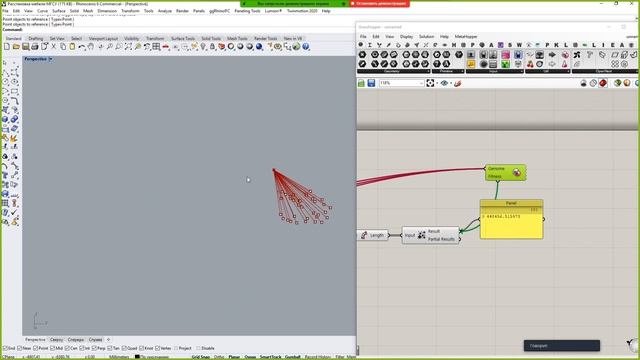Click the Undo arrow icon
Screen dimensions: 640x360
click(82, 47)
